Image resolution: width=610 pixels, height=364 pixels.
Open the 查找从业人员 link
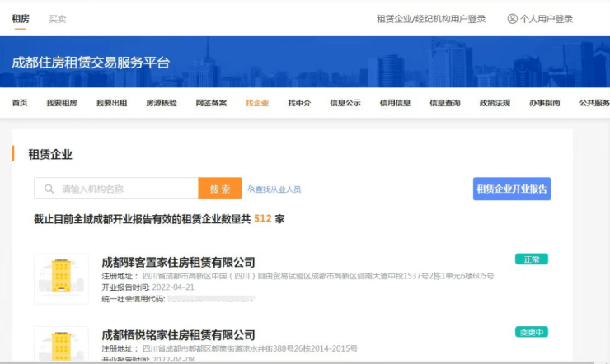(274, 189)
